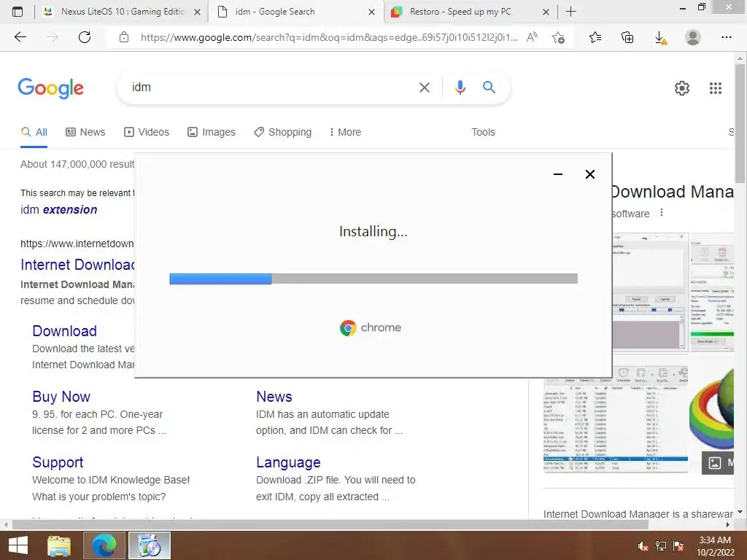Screen dimensions: 747x560
Task: Click the vertical page scrollbar thumb
Action: click(x=740, y=124)
